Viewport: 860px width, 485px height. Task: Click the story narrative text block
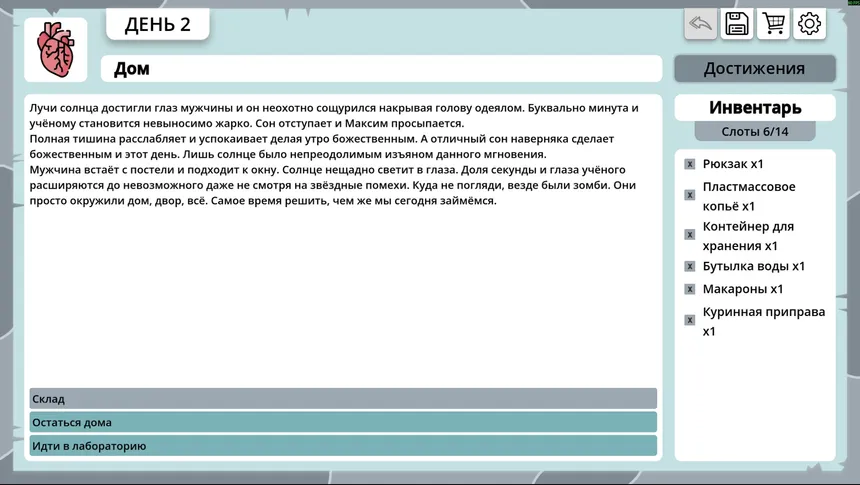coord(335,154)
